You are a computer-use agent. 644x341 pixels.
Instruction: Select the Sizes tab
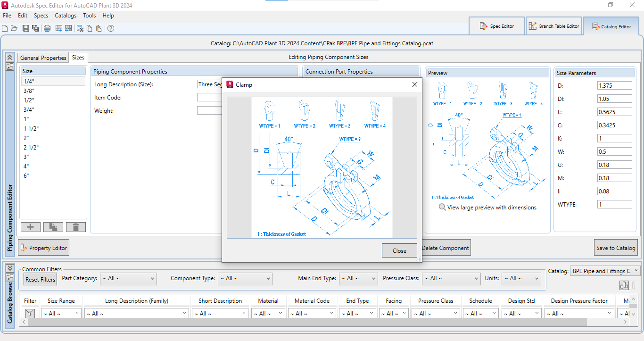click(78, 57)
